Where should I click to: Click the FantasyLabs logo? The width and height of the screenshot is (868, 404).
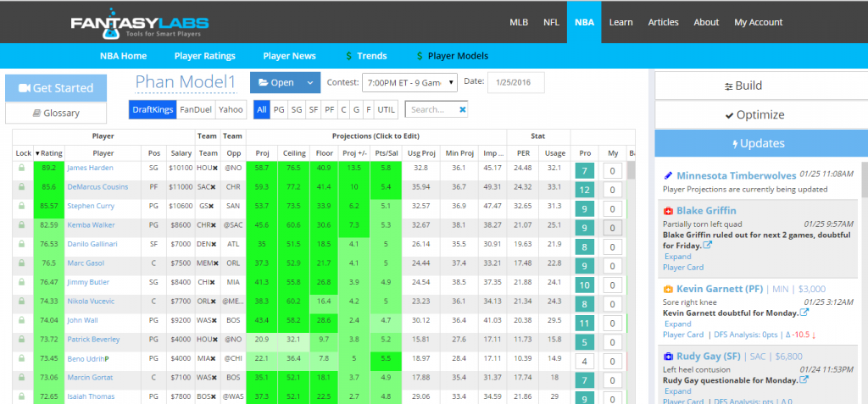(x=140, y=25)
